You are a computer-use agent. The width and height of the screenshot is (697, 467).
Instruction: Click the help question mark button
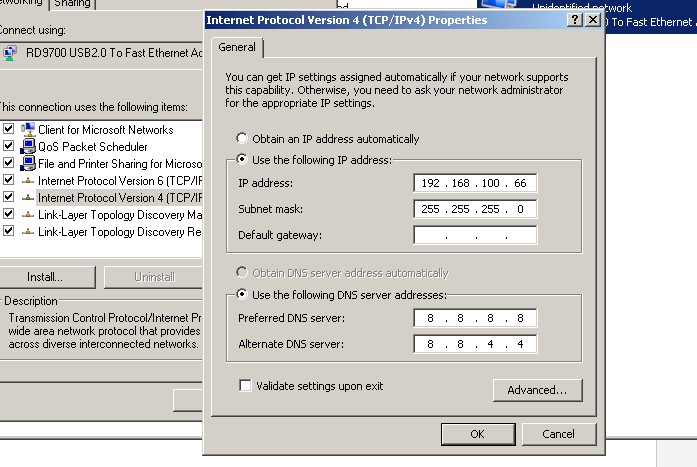point(575,20)
